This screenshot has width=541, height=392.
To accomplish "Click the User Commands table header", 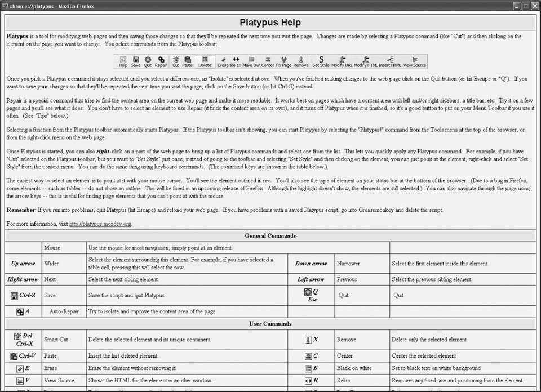I will coord(270,324).
